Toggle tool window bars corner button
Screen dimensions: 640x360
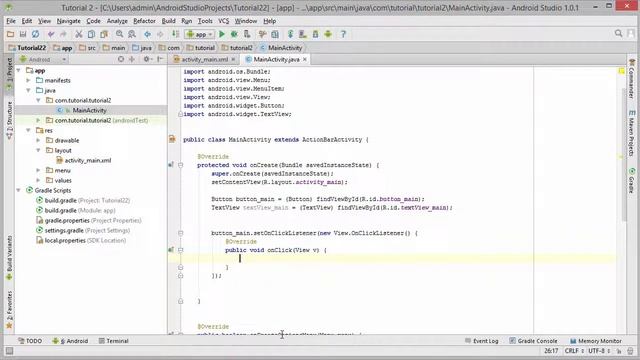pyautogui.click(x=9, y=351)
